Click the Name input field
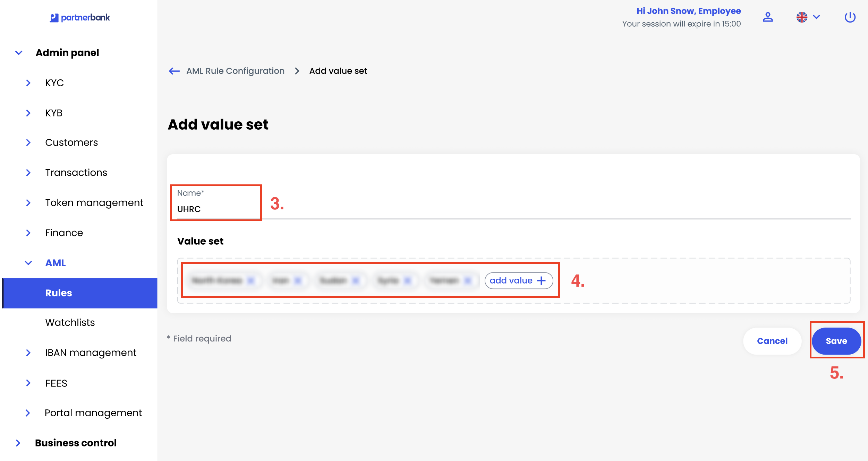 point(513,209)
